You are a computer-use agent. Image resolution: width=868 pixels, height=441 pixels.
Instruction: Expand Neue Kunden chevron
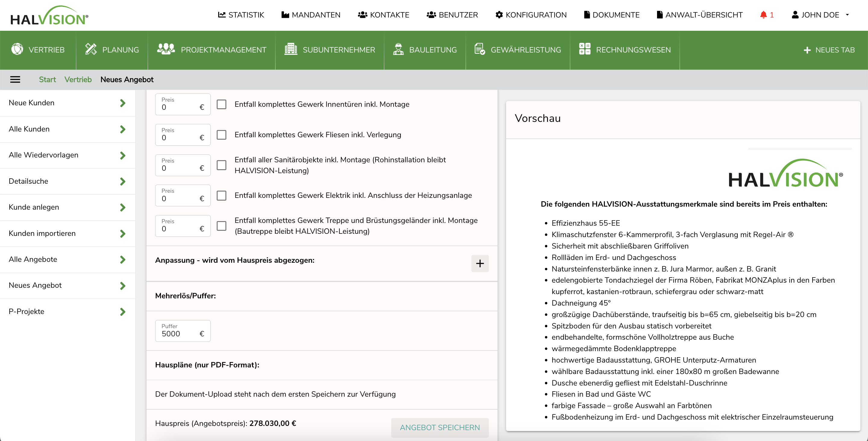[123, 103]
